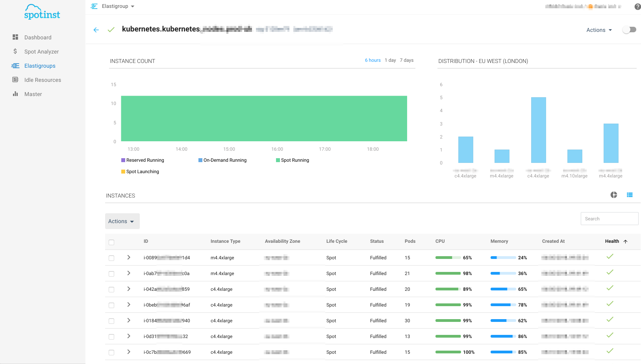Toggle the switch next to top Actions
Viewport: 641px width, 364px height.
pyautogui.click(x=629, y=30)
